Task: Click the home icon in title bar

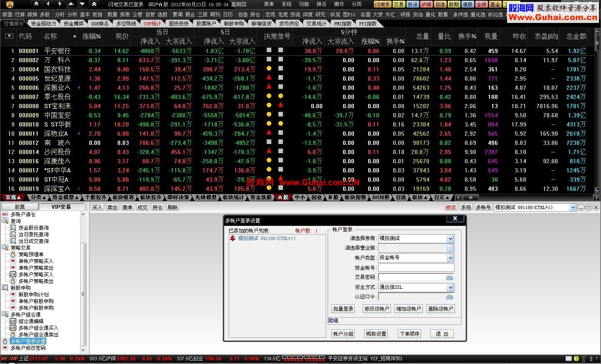Action: (x=37, y=4)
